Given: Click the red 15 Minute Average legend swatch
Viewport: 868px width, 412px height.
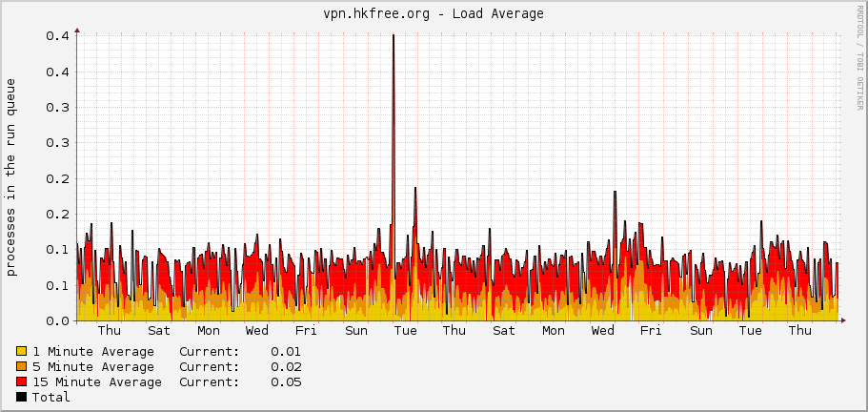Looking at the screenshot, I should [x=22, y=382].
